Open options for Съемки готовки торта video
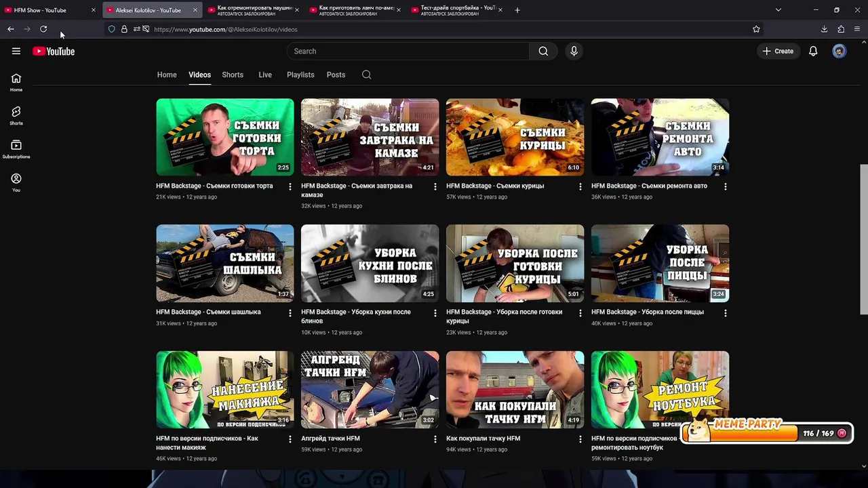868x488 pixels. pyautogui.click(x=290, y=186)
